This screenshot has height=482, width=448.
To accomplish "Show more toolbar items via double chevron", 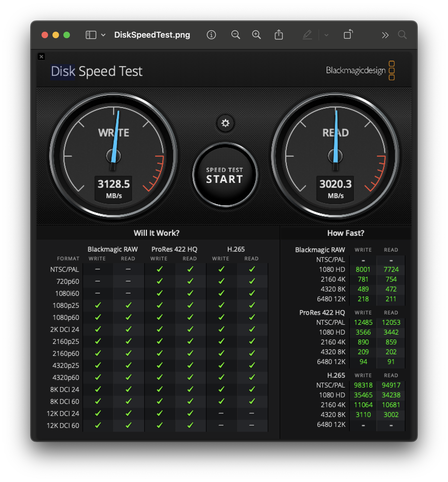I will point(385,35).
